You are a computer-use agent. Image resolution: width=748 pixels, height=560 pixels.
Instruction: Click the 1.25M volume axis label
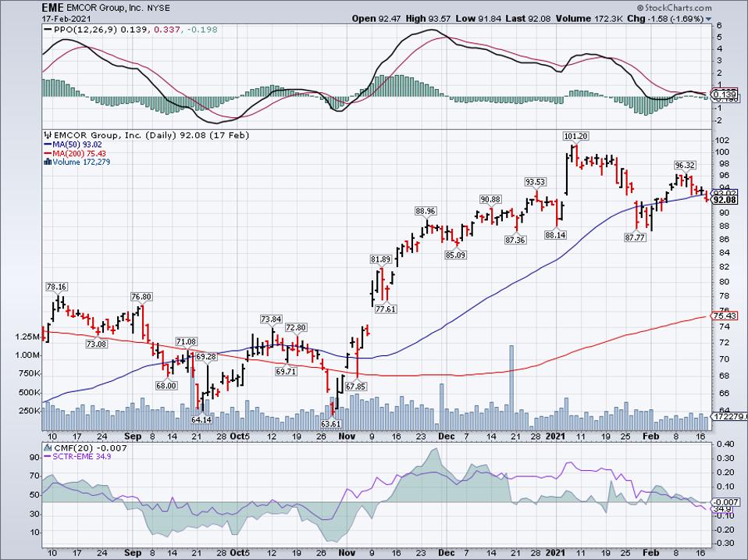[x=27, y=337]
